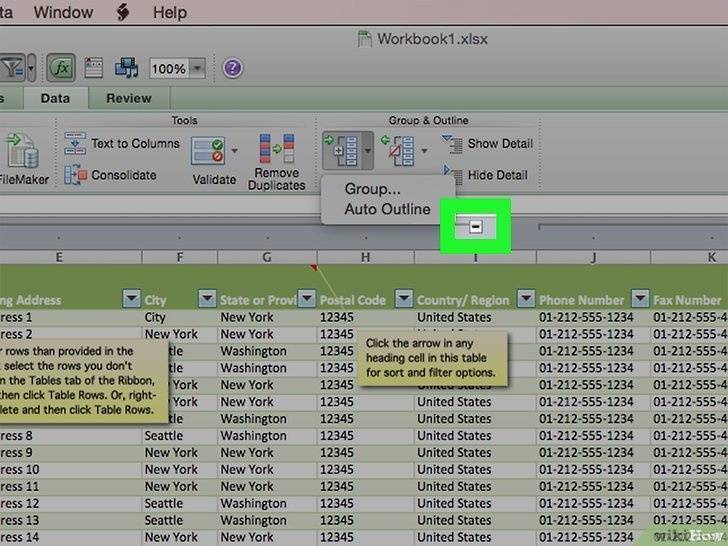Toggle the formula bar fx button
Screen dimensions: 728x546
[62, 68]
